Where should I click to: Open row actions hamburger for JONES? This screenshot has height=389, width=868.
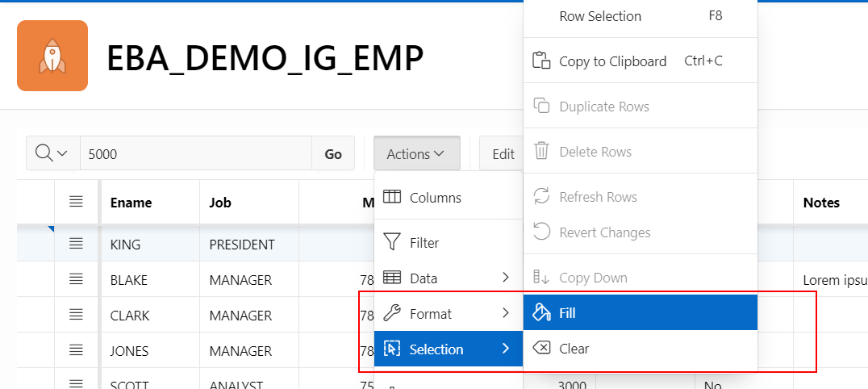tap(76, 350)
